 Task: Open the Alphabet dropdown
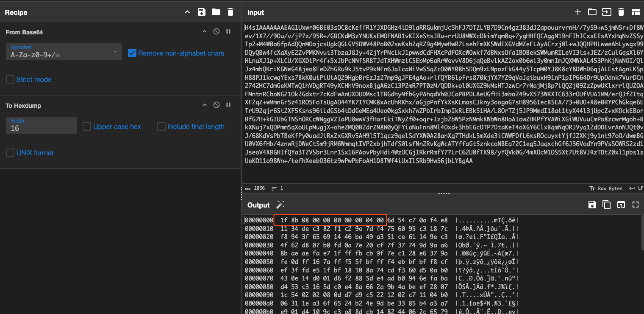pyautogui.click(x=64, y=52)
